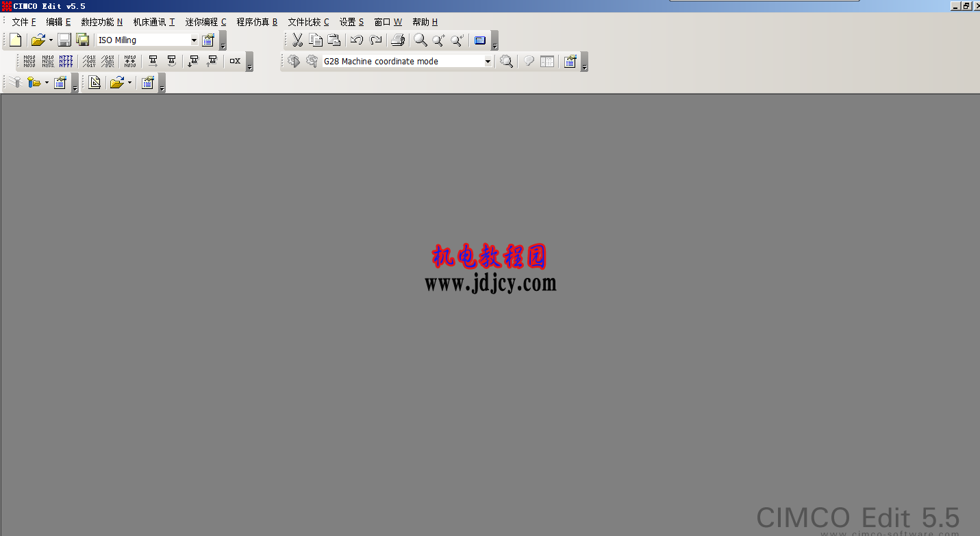Viewport: 980px width, 536px height.
Task: Expand the arrow beside the backplot folder icon
Action: coord(129,83)
